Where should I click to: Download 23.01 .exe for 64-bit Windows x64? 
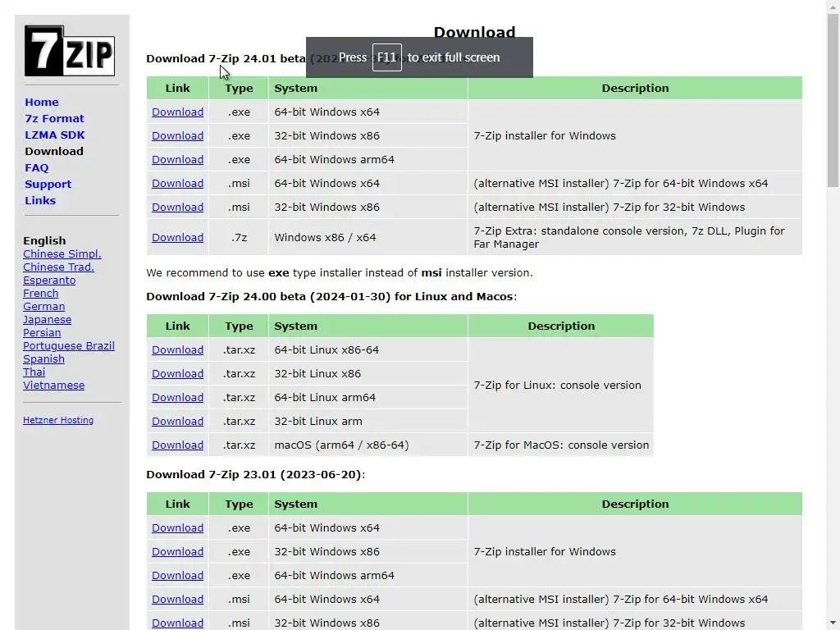pyautogui.click(x=177, y=527)
